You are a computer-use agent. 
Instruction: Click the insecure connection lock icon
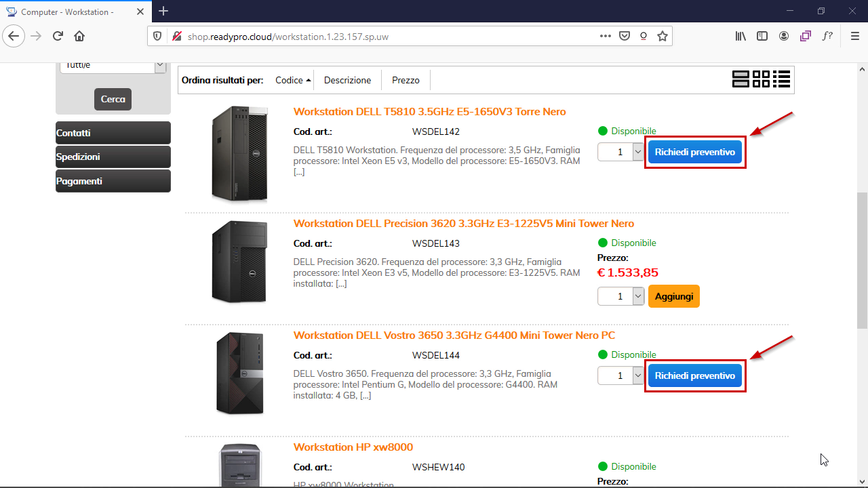click(176, 36)
